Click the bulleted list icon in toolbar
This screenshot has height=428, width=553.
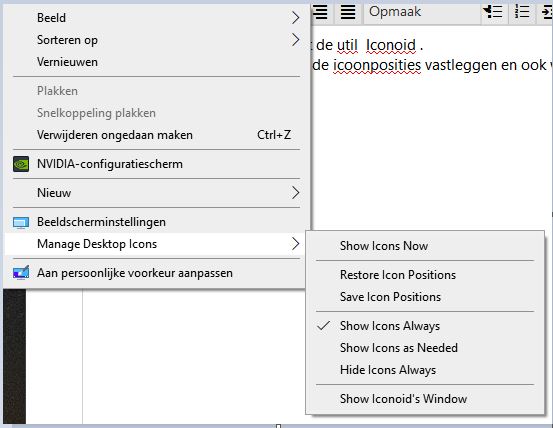click(x=493, y=12)
